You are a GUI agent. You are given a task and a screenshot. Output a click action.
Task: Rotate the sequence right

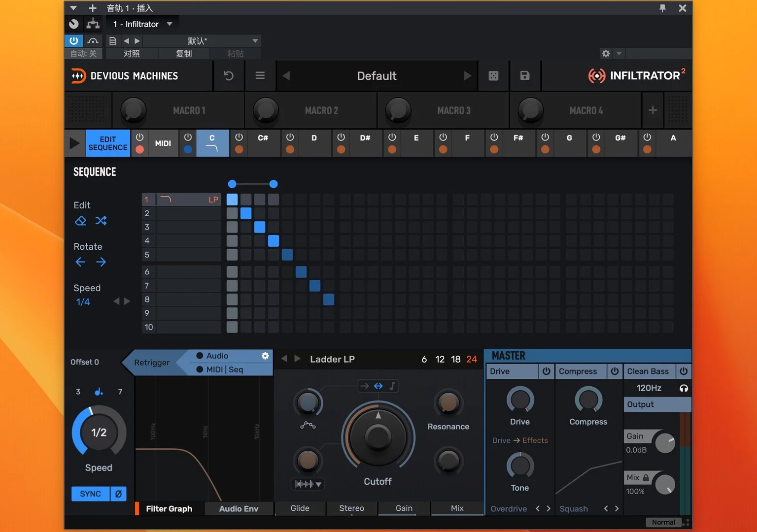click(101, 262)
